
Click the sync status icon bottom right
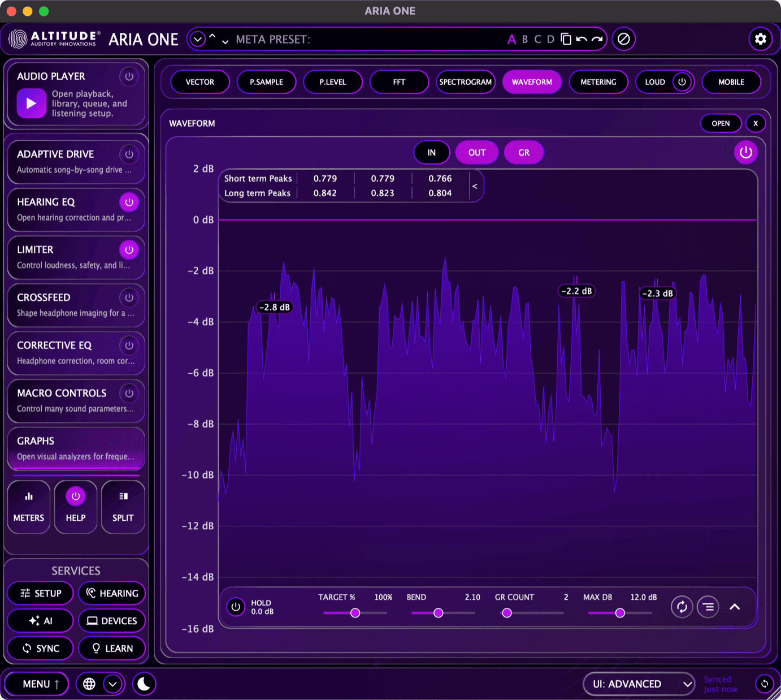coord(765,684)
